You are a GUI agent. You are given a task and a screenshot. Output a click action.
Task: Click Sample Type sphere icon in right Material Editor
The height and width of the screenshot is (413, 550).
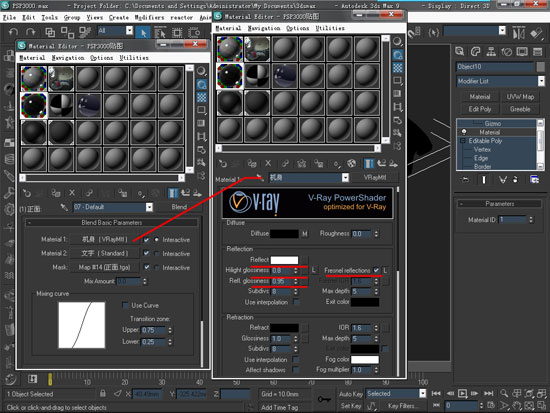[x=397, y=42]
